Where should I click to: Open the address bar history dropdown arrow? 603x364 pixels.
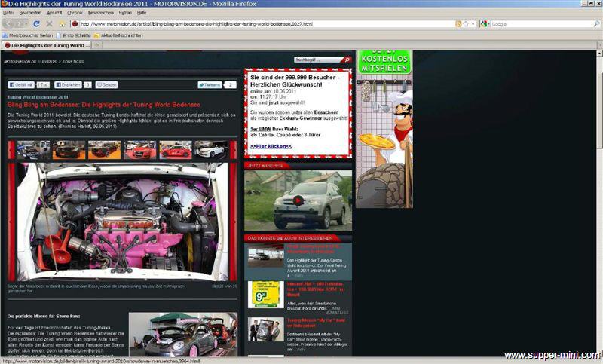473,24
